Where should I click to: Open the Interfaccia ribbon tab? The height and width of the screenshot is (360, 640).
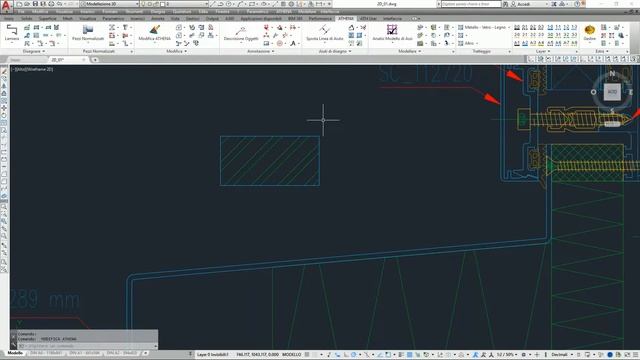(x=392, y=18)
